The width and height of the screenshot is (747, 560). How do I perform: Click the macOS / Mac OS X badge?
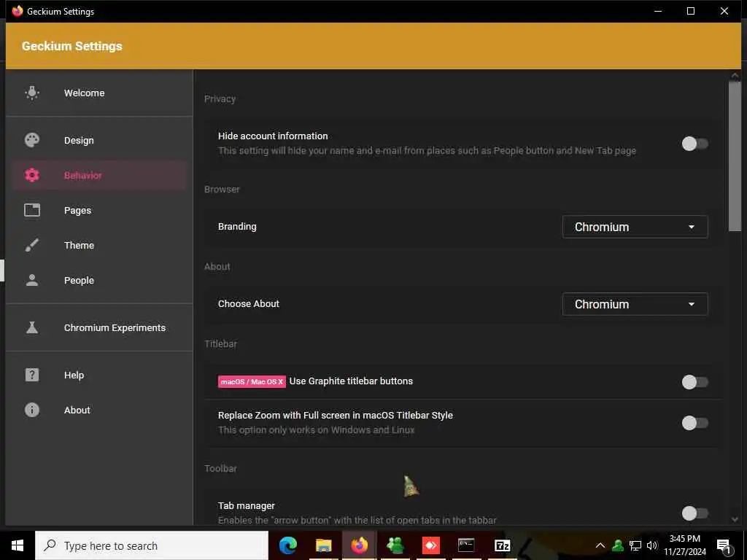point(252,382)
